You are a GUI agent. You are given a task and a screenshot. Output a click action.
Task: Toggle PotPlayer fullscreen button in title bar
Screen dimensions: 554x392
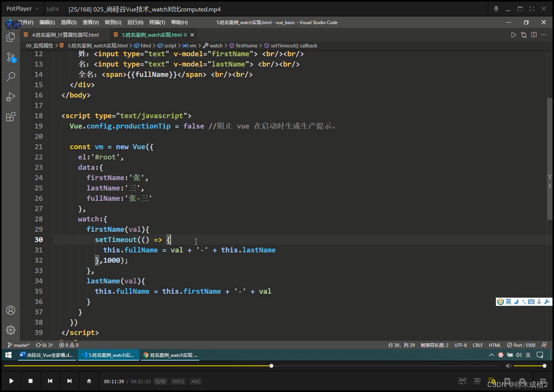[x=532, y=9]
